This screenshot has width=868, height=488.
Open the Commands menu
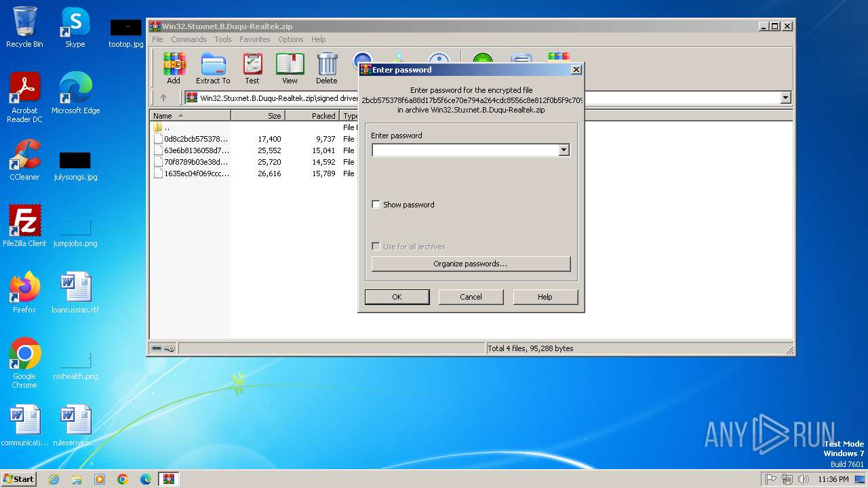[189, 39]
